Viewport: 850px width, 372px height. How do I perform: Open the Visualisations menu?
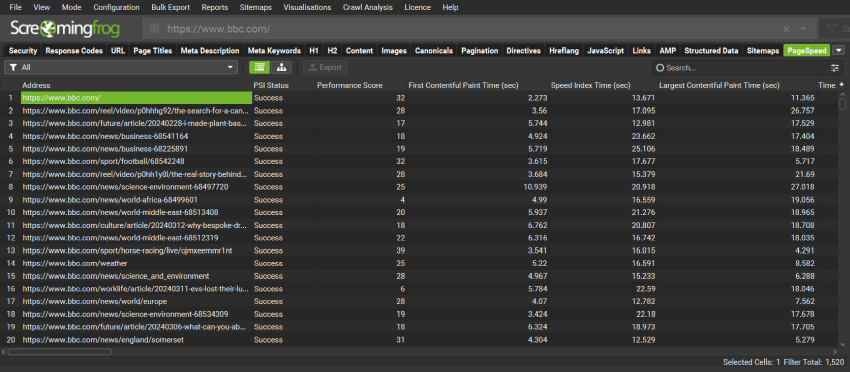click(308, 8)
